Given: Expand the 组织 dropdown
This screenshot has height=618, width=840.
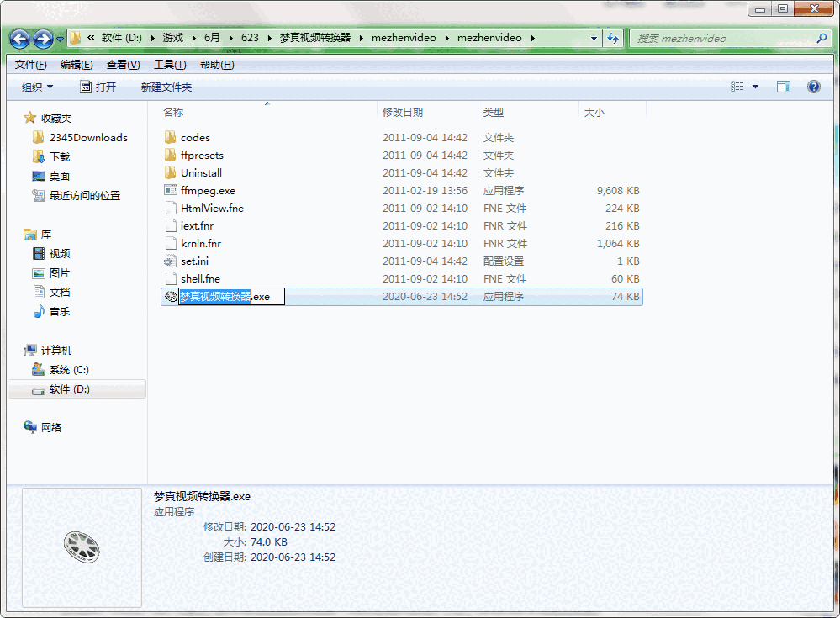Looking at the screenshot, I should click(x=38, y=87).
